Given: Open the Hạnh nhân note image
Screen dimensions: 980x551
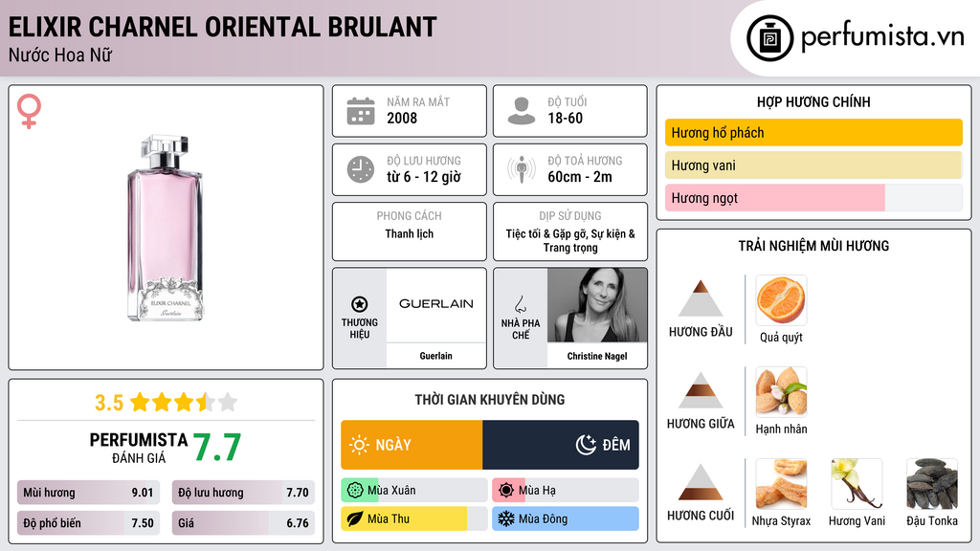Looking at the screenshot, I should coord(781,391).
